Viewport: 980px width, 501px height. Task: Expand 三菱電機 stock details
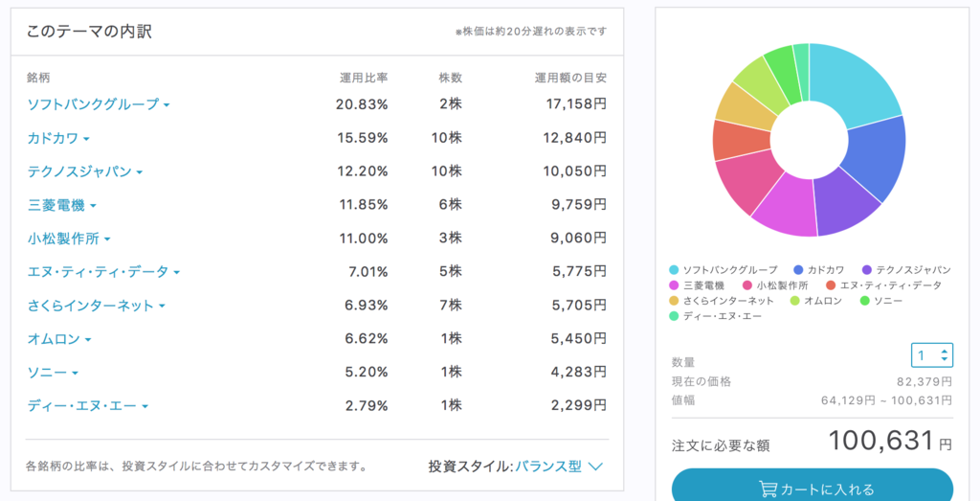coord(62,205)
